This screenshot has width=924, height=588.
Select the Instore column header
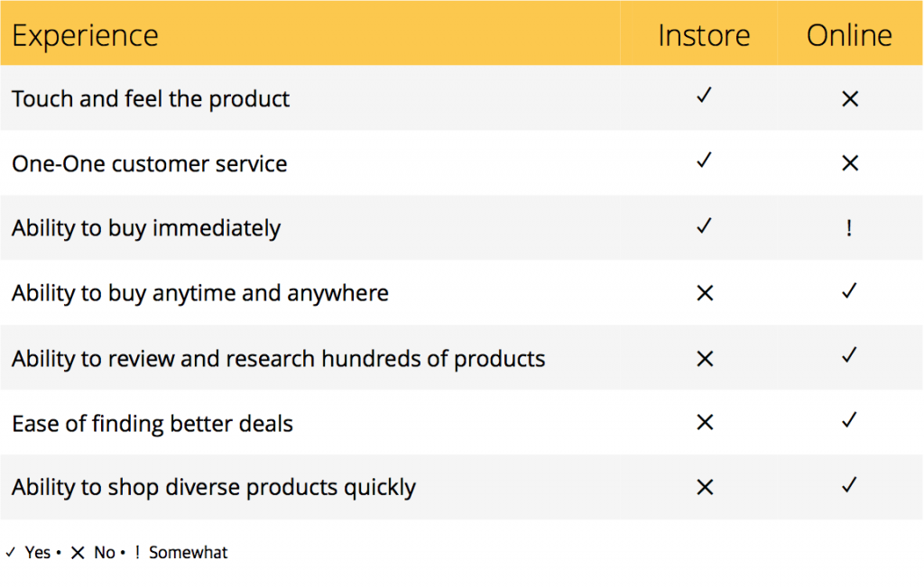[704, 35]
